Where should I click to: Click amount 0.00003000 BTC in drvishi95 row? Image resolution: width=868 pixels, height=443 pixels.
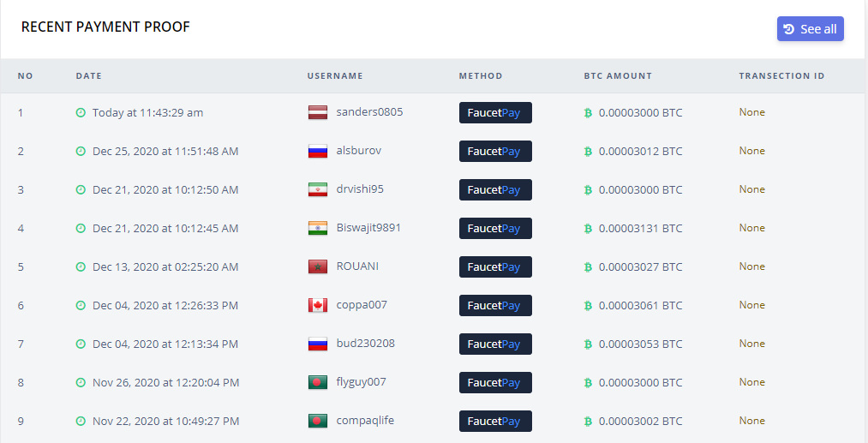pos(640,190)
